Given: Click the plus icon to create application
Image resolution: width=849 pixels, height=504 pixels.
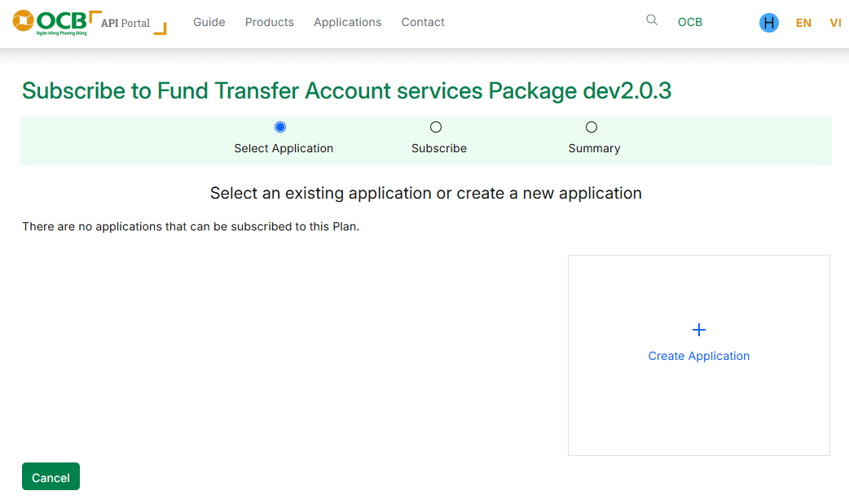Looking at the screenshot, I should (699, 330).
